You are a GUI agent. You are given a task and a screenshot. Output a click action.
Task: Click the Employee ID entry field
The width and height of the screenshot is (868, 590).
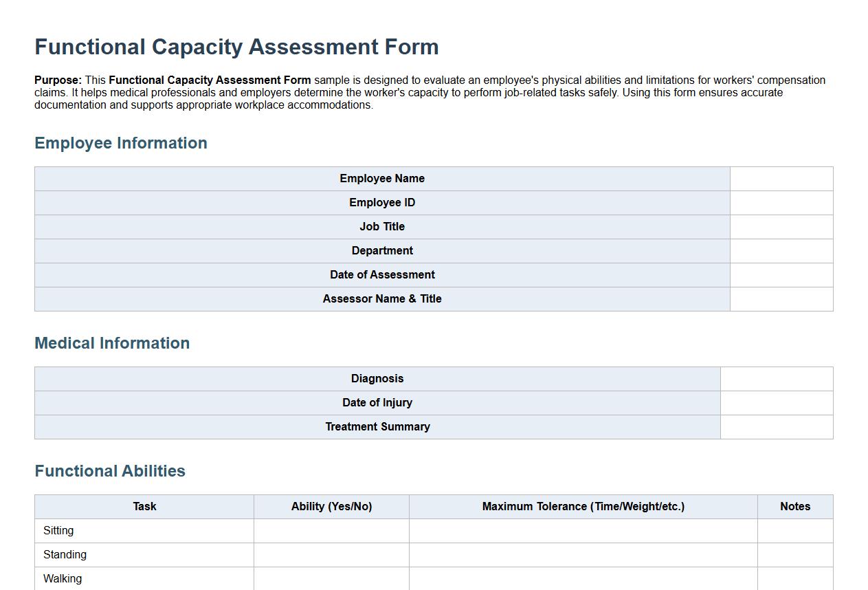780,202
